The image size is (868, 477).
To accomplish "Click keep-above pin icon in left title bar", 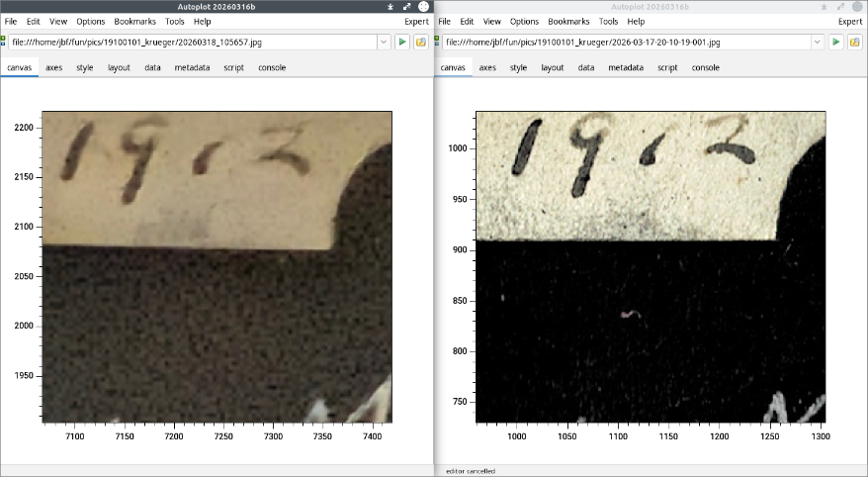I will pos(391,6).
